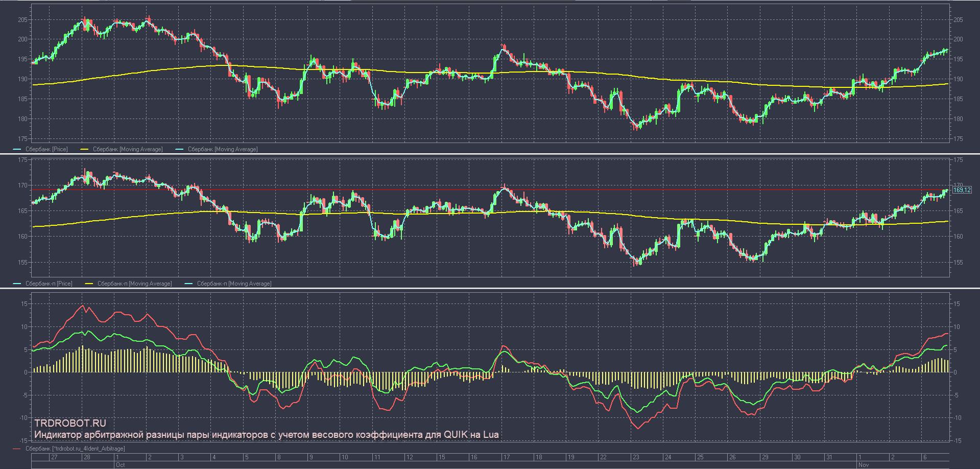Viewport: 980px width, 469px height.
Task: Click the Russian indicator description caption
Action: point(266,435)
